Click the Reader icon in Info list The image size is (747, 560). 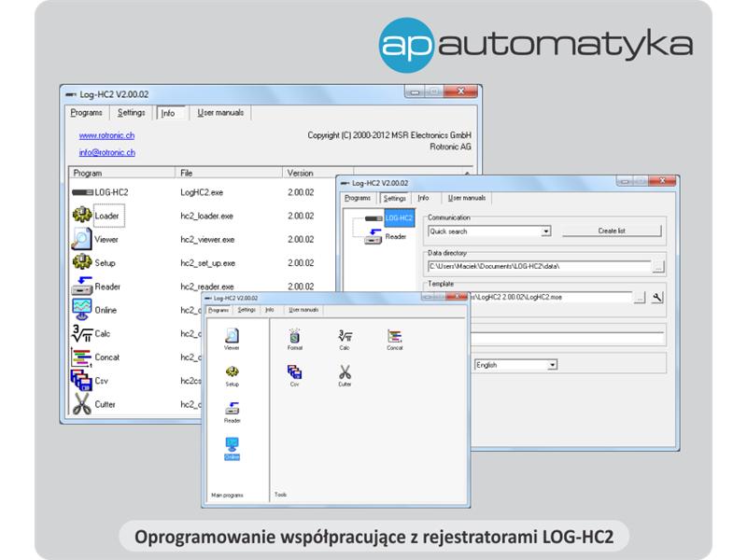pos(82,286)
